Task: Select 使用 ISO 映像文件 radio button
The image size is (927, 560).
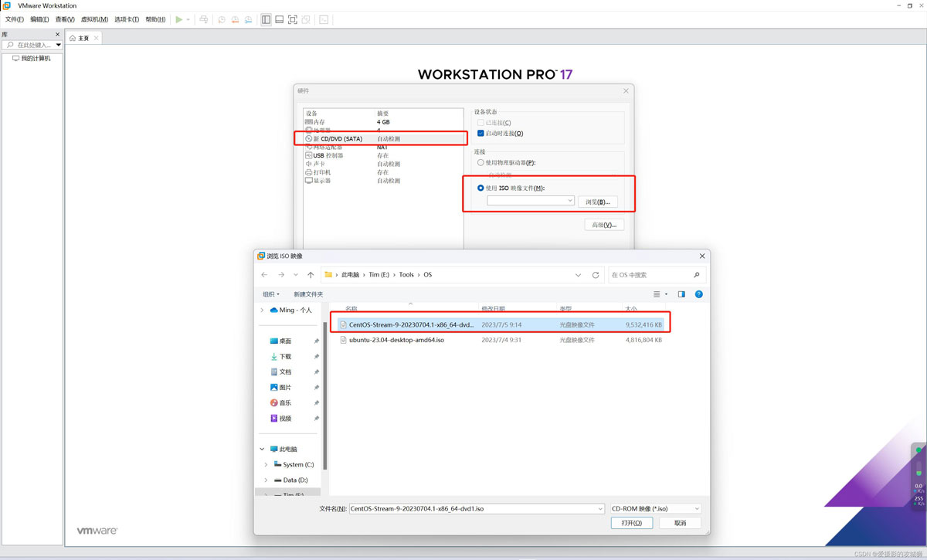Action: tap(480, 188)
